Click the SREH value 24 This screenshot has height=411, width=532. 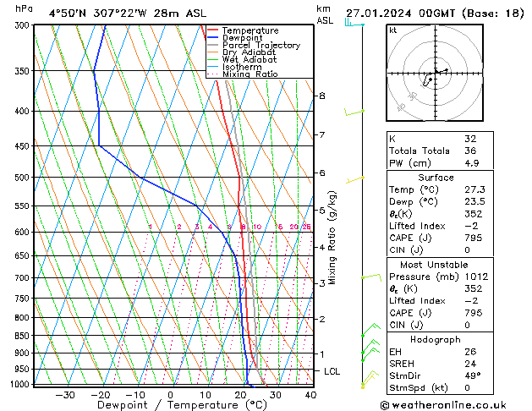(x=470, y=364)
